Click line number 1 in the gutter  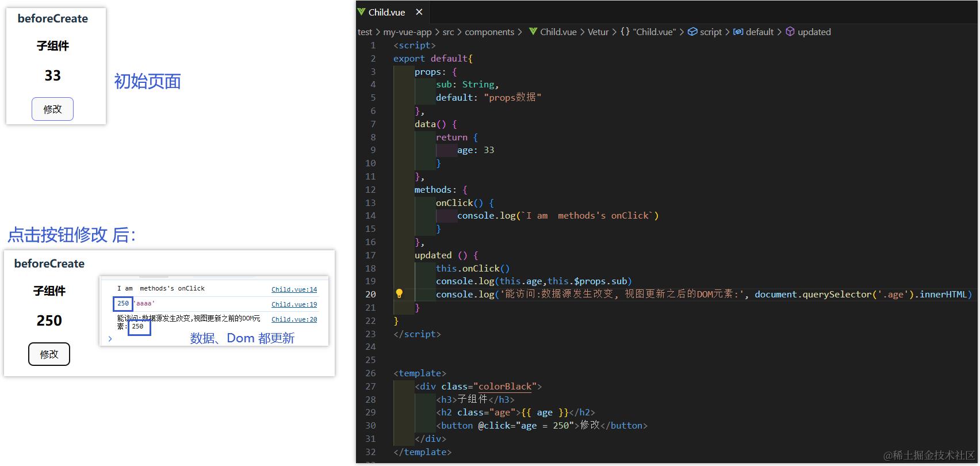click(373, 45)
